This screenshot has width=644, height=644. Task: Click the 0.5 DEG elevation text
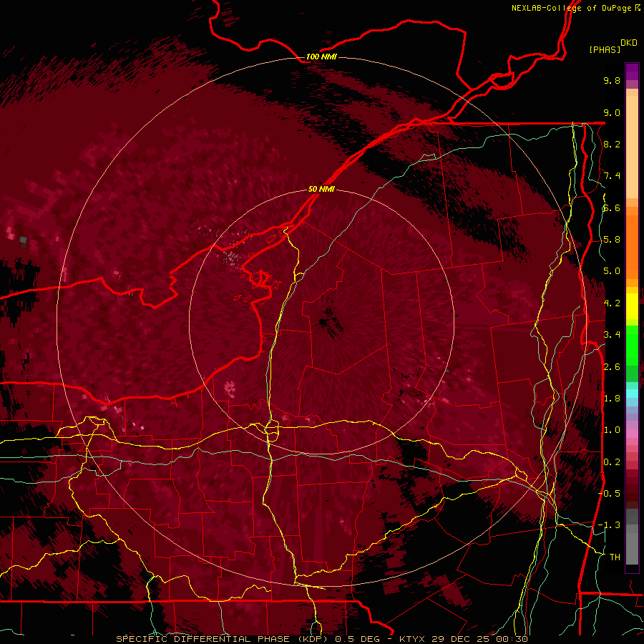coord(357,639)
